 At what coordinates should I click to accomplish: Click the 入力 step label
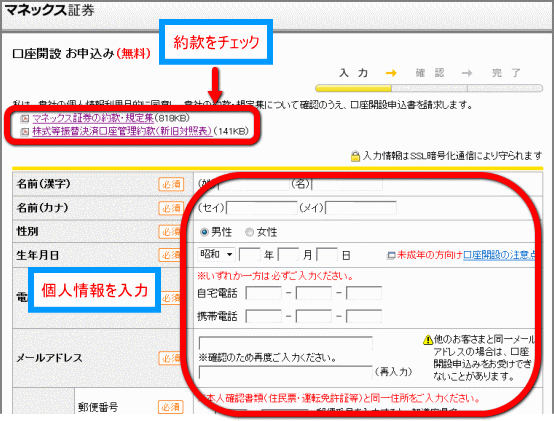354,73
